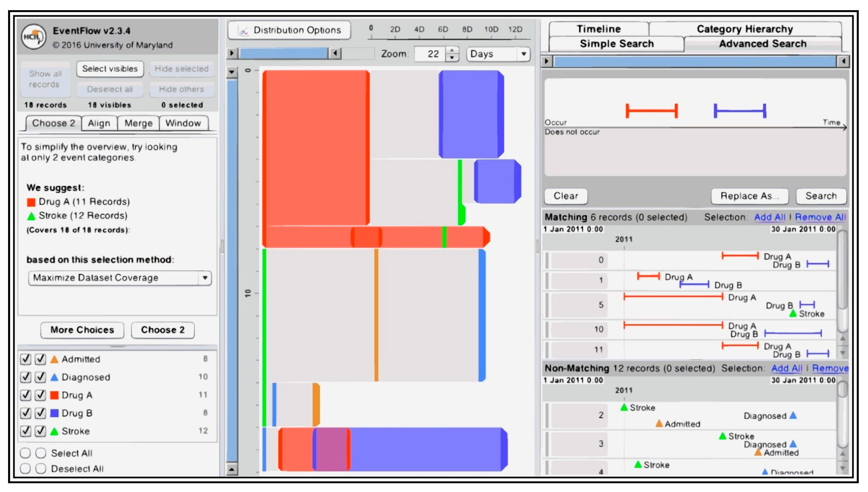
Task: Click the orange Admitted triangle icon
Action: pos(54,359)
